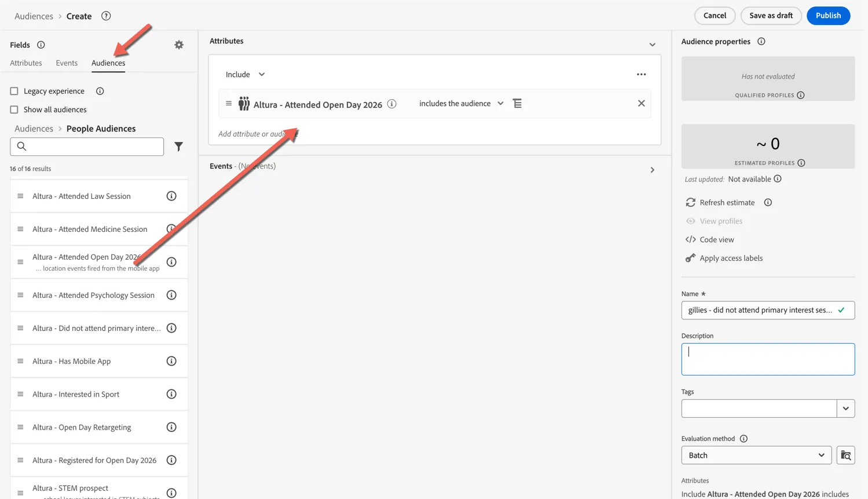Open the audience filter funnel
This screenshot has width=868, height=499.
coord(179,147)
